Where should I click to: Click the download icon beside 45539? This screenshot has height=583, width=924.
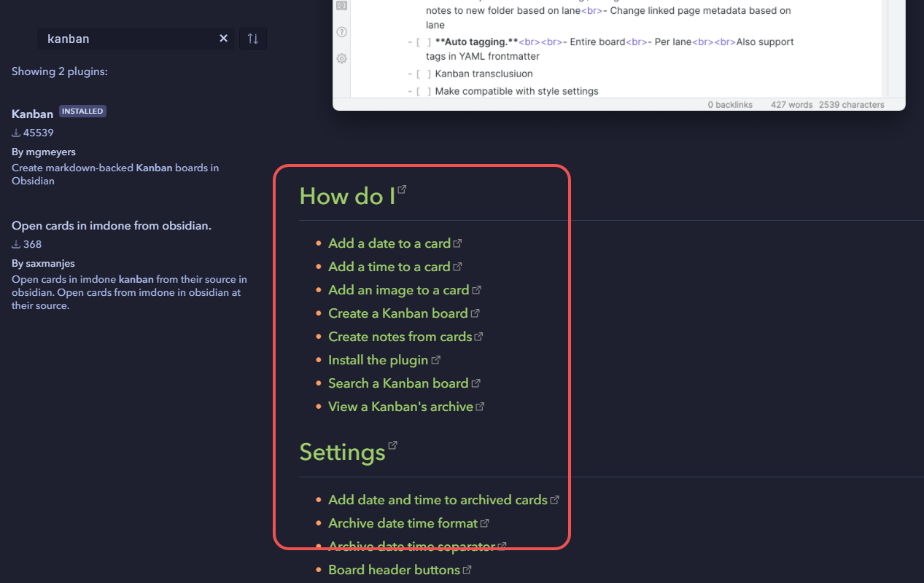(x=15, y=133)
